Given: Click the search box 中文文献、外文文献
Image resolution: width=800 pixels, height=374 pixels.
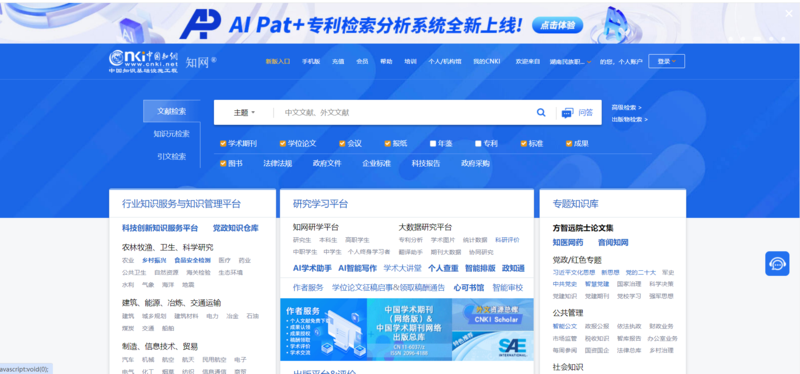Looking at the screenshot, I should (x=403, y=113).
